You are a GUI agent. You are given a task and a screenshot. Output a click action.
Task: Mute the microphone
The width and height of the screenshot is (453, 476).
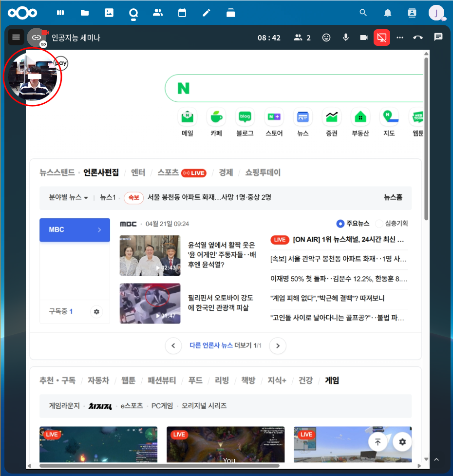(346, 38)
